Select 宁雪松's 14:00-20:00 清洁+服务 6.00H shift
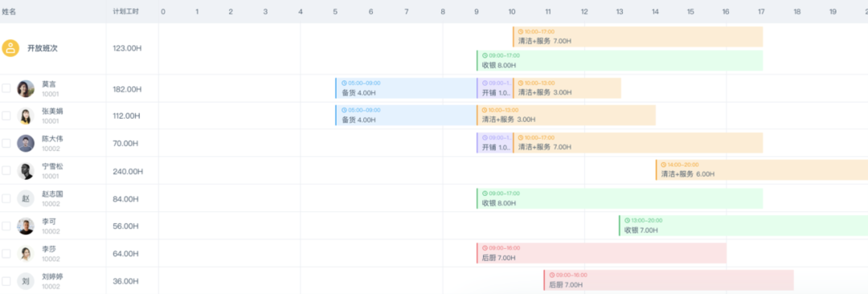Screen dimensions: 868x294 pyautogui.click(x=762, y=170)
